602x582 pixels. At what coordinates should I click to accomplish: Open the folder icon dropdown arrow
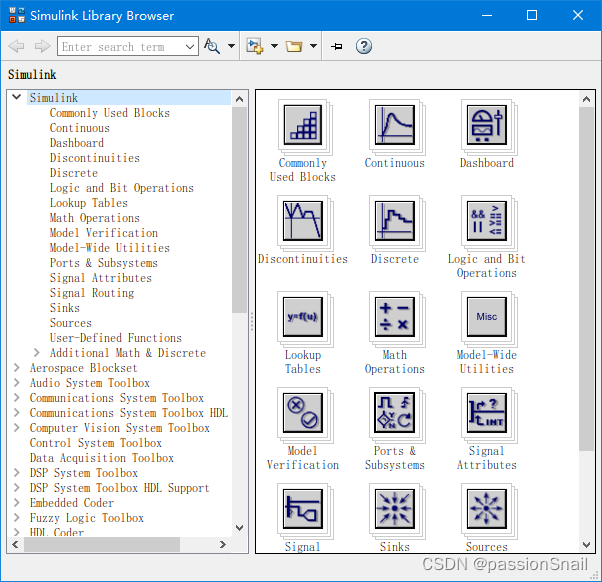313,46
